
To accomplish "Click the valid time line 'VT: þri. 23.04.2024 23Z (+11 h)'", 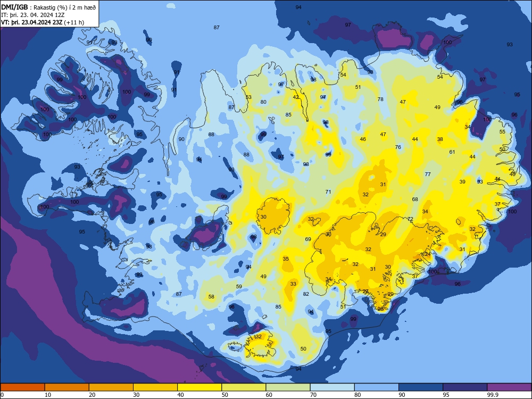I will pos(43,22).
